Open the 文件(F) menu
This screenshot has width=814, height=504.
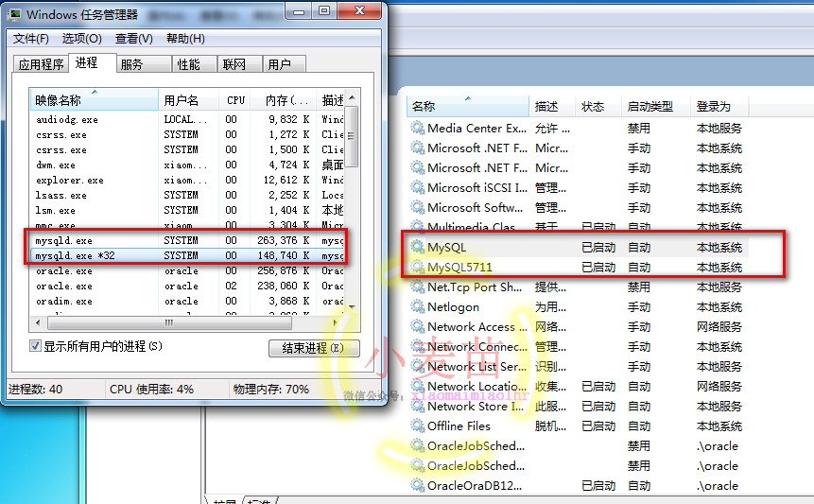click(x=30, y=39)
